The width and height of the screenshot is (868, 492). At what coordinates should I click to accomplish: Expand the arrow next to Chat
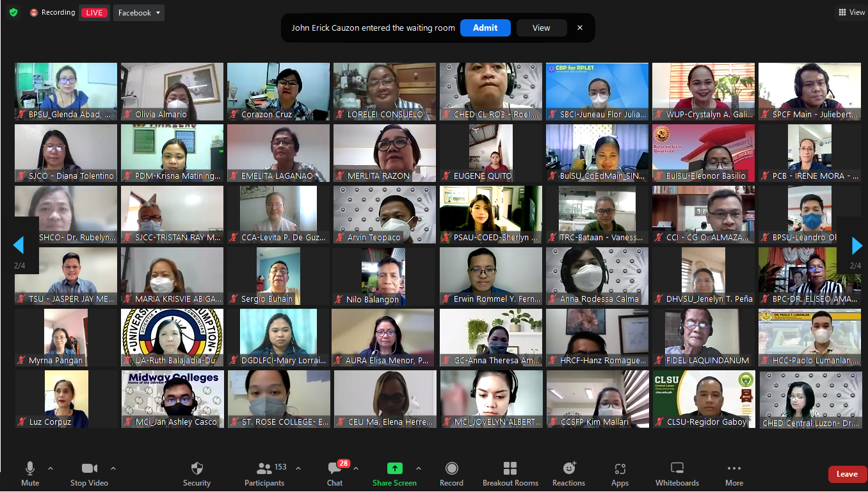(355, 468)
